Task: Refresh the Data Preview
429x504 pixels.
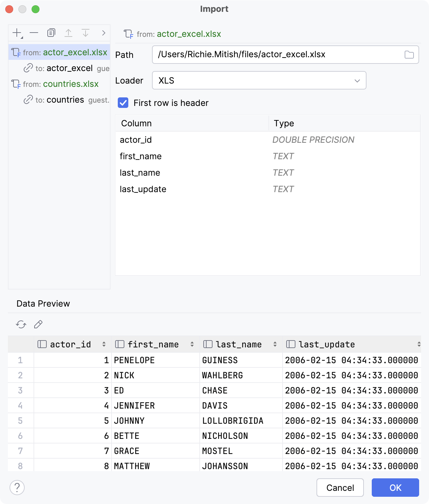Action: 21,324
